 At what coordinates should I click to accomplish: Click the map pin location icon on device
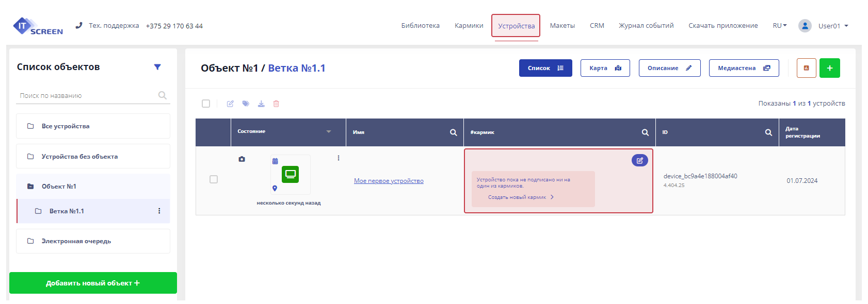[275, 189]
